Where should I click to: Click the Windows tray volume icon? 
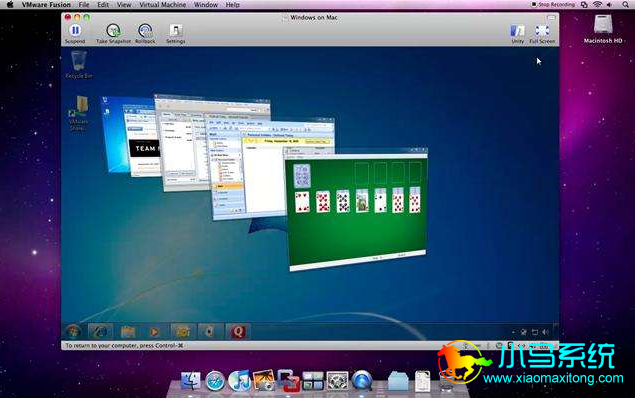[546, 332]
